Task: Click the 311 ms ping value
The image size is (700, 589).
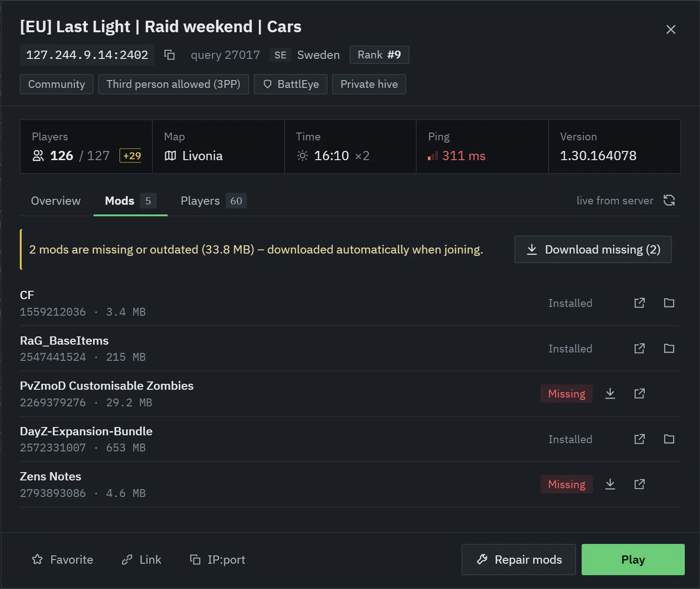Action: pyautogui.click(x=464, y=156)
